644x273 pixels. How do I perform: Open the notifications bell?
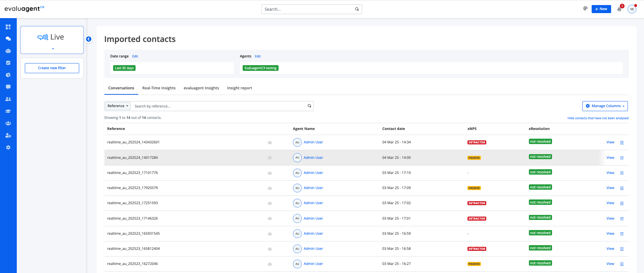pos(619,9)
